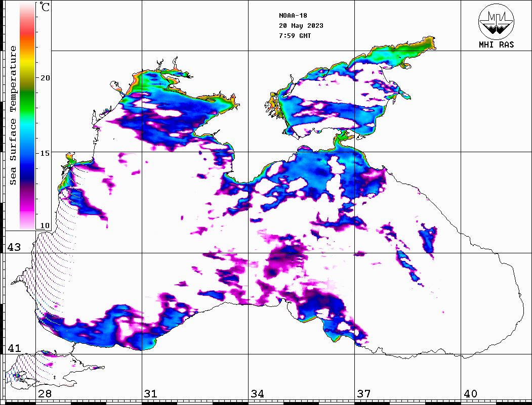Click the longitude label '40'
The width and height of the screenshot is (532, 405).
470,394
